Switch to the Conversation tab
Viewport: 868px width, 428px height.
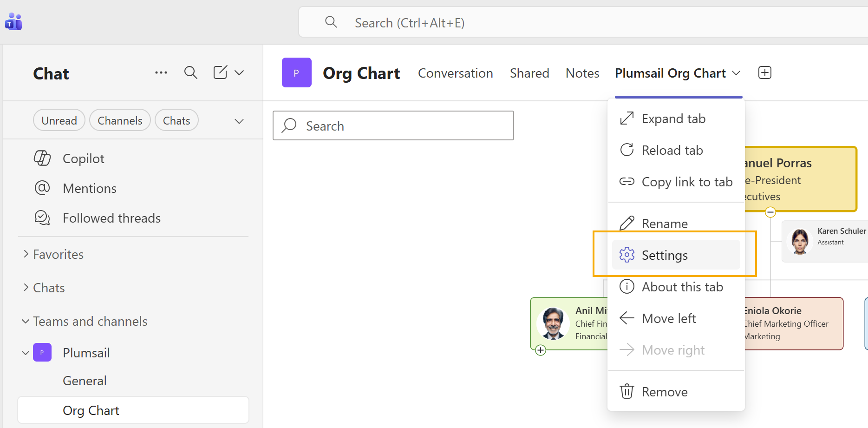[x=455, y=73]
